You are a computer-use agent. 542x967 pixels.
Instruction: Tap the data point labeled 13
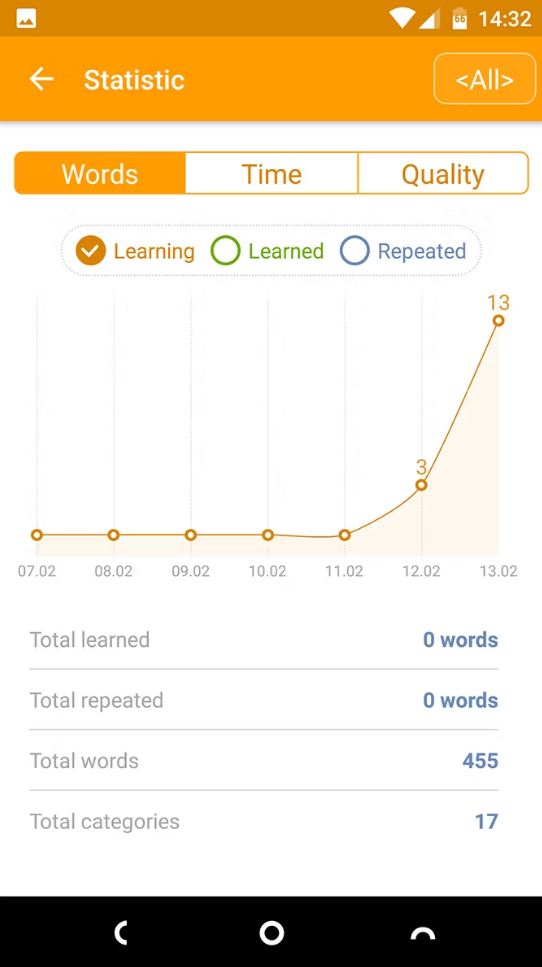point(498,320)
